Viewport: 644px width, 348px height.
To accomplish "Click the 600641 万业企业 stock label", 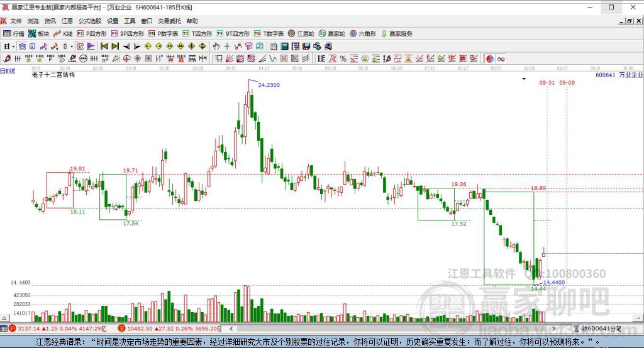I will point(619,75).
